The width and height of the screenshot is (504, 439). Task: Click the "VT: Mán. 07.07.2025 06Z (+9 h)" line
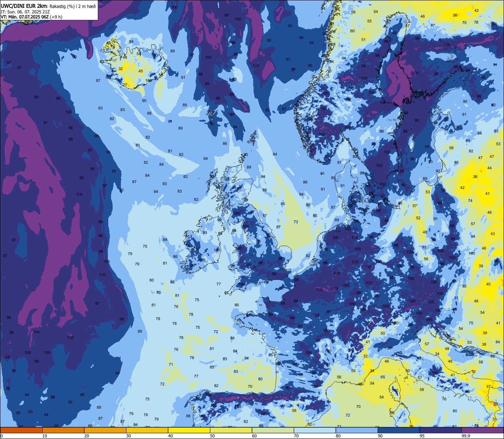click(31, 17)
